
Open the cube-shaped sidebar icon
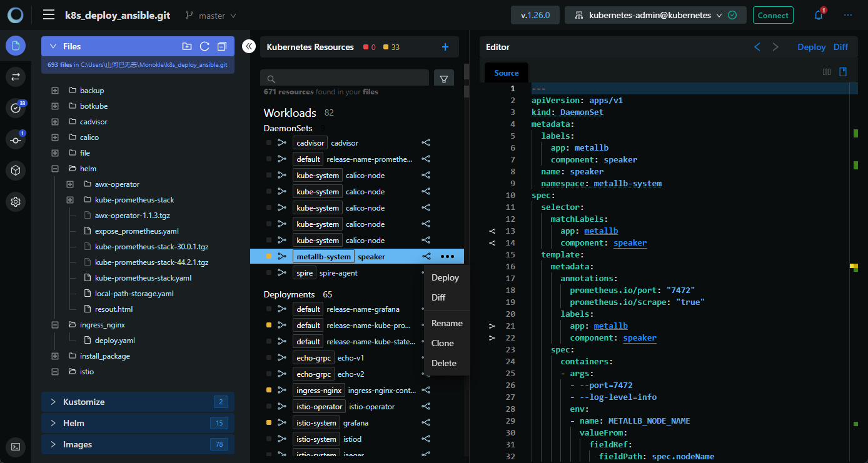[16, 170]
